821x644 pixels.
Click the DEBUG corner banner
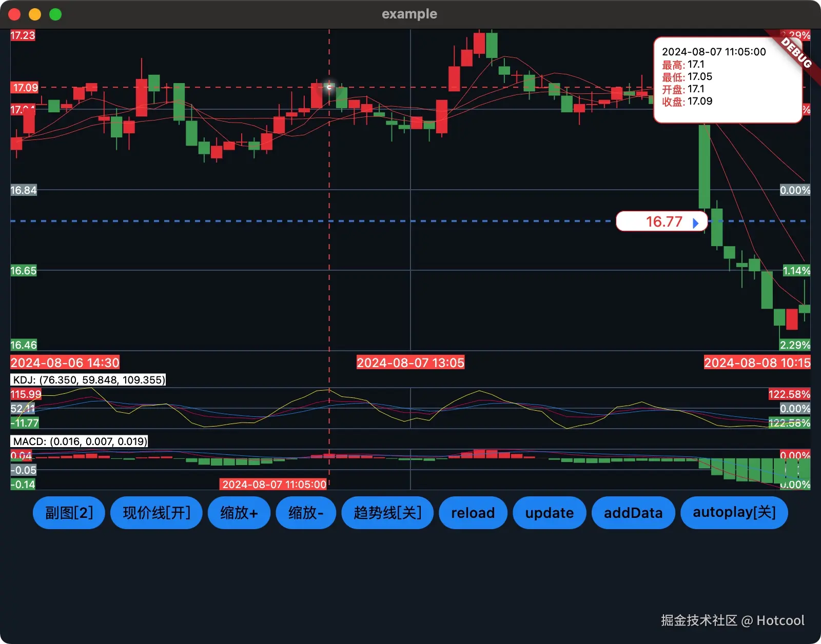(796, 53)
